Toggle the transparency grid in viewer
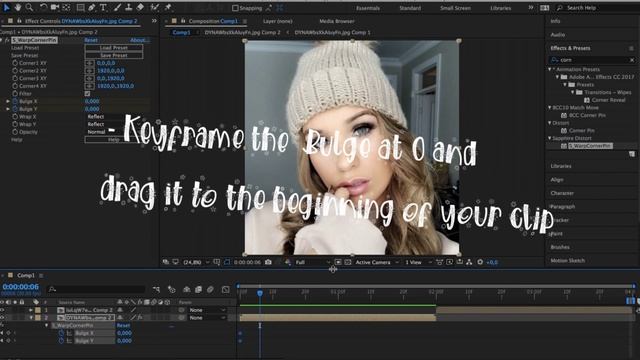 348,262
